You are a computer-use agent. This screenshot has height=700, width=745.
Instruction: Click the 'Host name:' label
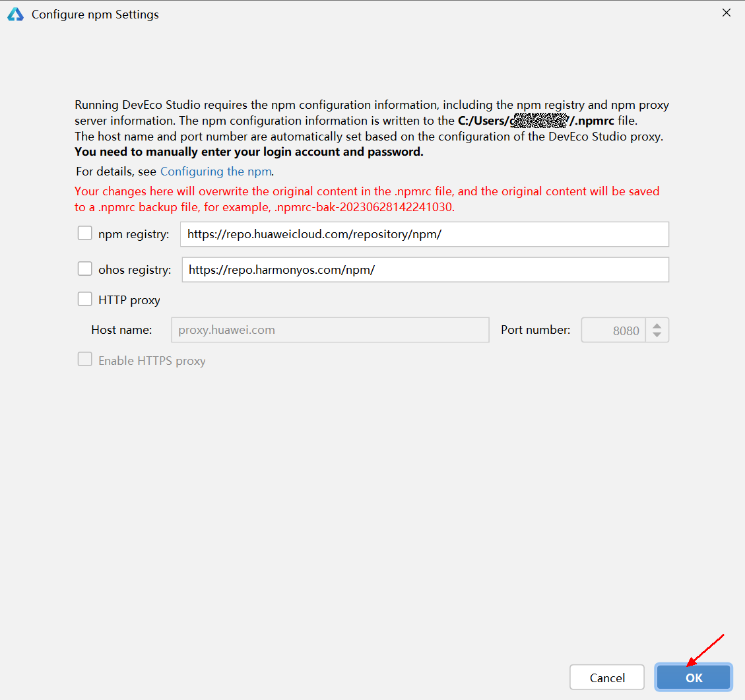pyautogui.click(x=121, y=330)
